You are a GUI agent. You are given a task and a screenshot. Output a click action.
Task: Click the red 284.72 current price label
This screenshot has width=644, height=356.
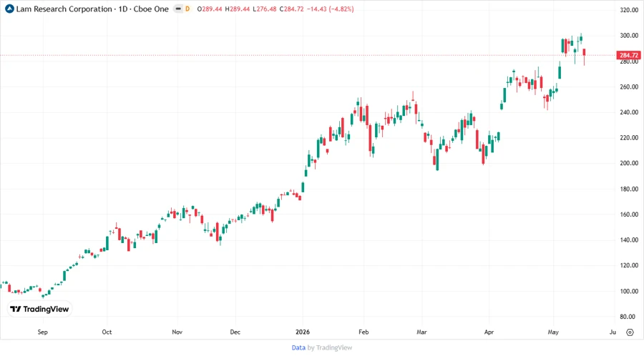(628, 55)
